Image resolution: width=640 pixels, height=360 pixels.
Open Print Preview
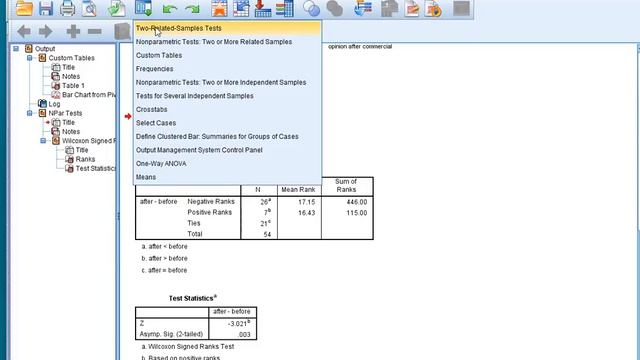click(x=89, y=8)
